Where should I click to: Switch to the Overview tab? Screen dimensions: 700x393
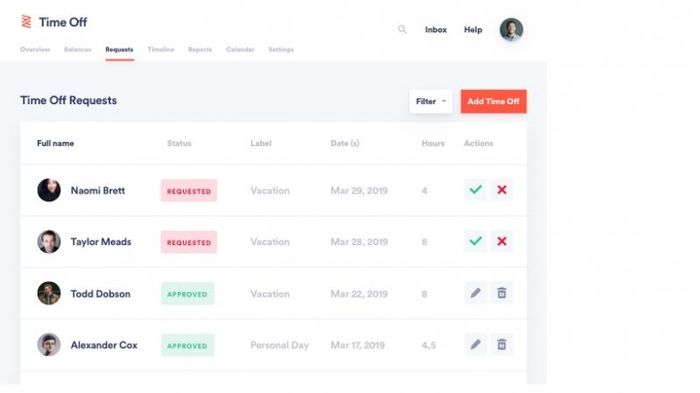pyautogui.click(x=35, y=50)
